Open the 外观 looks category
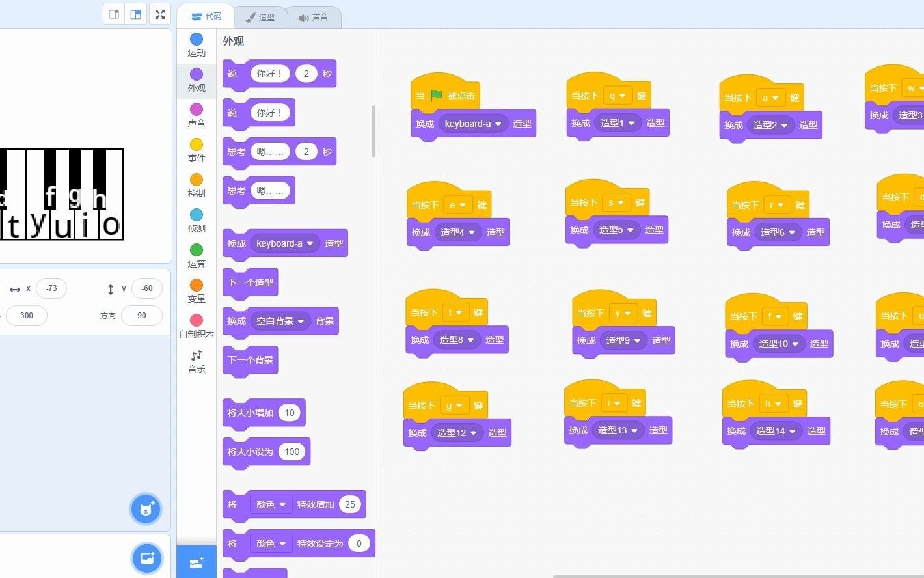Screen dimensions: 924x578 point(197,81)
